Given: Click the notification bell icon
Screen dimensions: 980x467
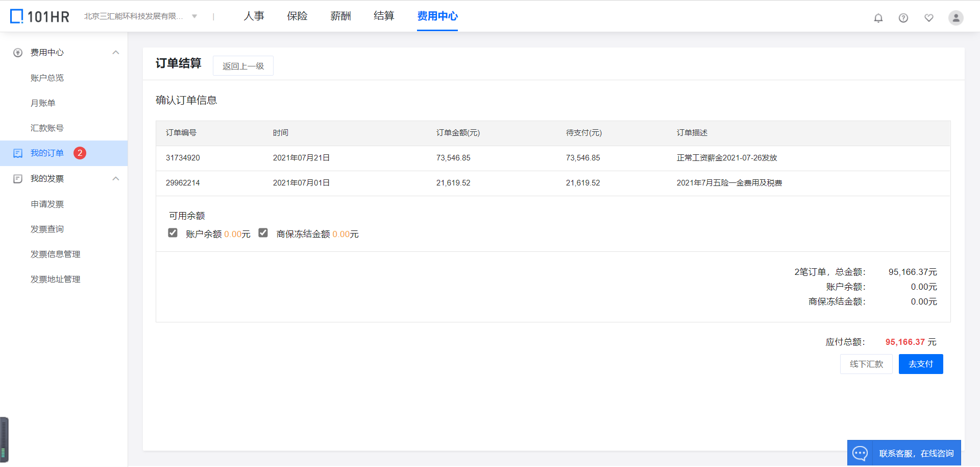Looking at the screenshot, I should point(878,18).
